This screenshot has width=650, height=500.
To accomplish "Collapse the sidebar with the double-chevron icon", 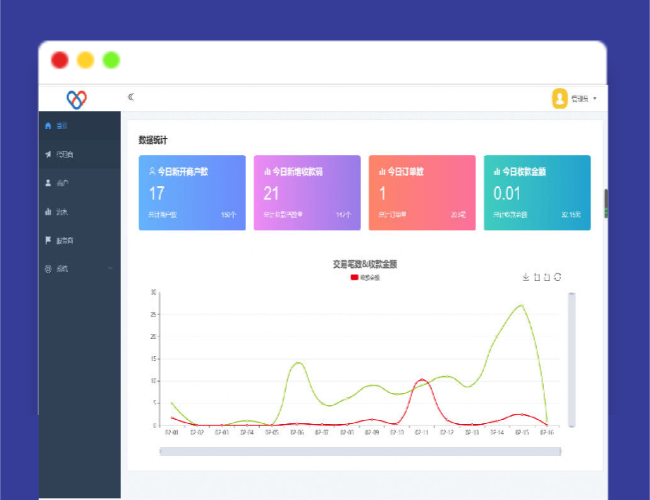I will [131, 97].
